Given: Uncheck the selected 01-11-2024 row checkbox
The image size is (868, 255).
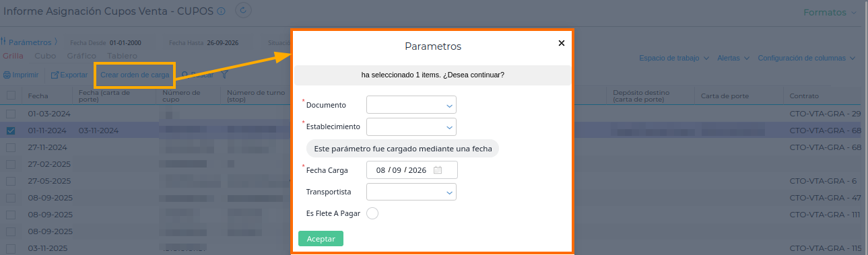Looking at the screenshot, I should (11, 131).
